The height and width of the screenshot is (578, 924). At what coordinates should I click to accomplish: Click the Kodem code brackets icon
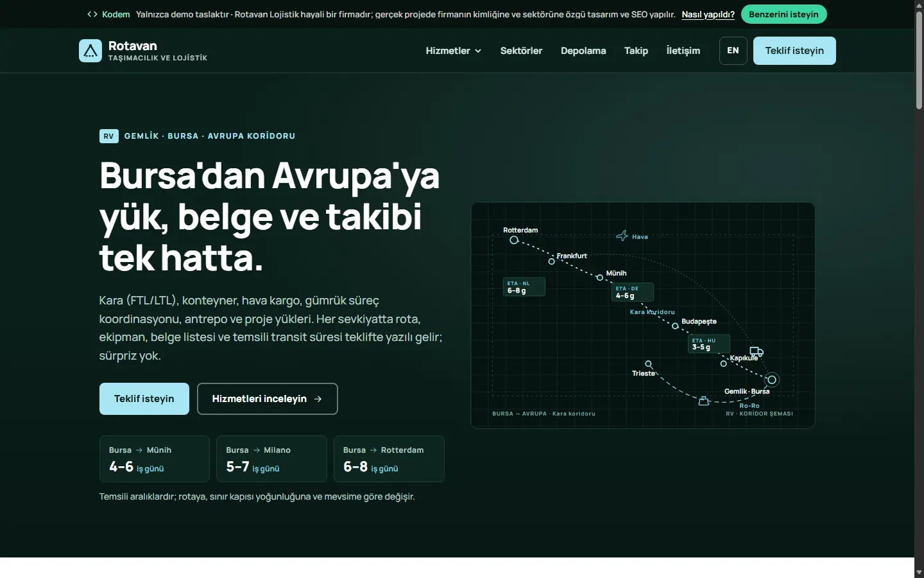pyautogui.click(x=92, y=14)
